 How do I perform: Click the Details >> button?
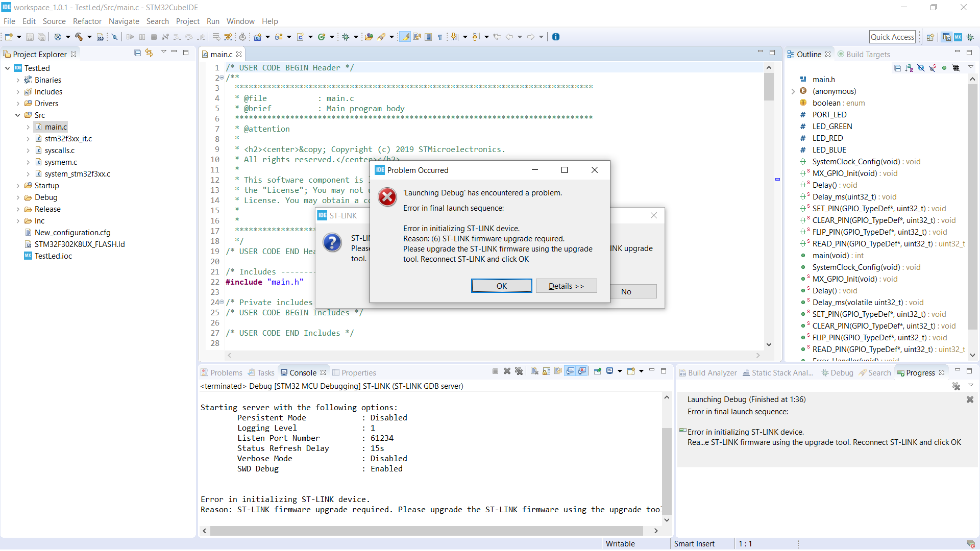[566, 286]
